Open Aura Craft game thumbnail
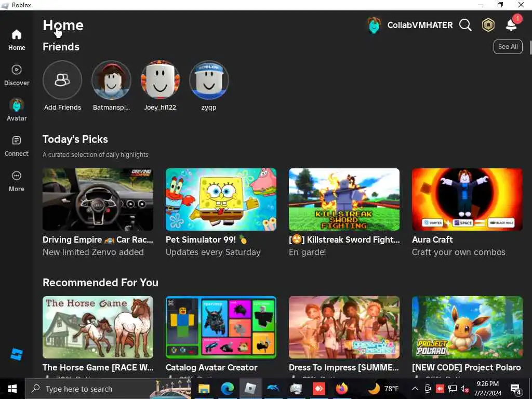Viewport: 532px width, 399px height. (467, 199)
